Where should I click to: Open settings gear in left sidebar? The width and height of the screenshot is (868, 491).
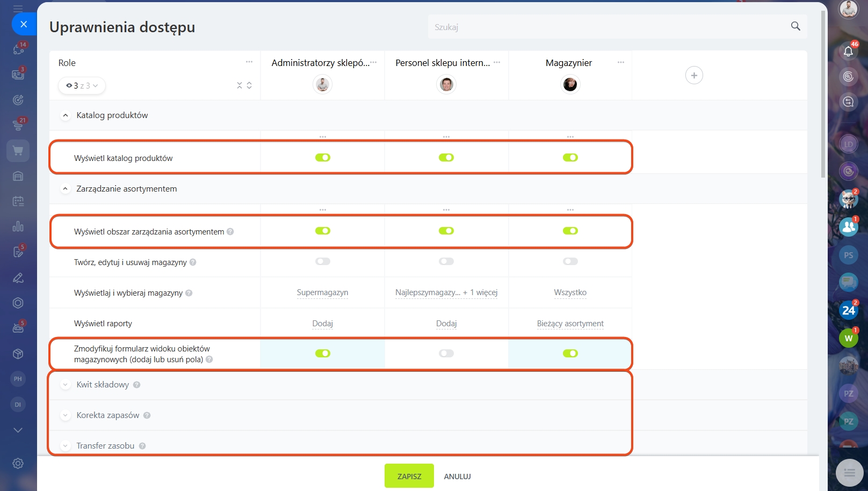pos(18,463)
